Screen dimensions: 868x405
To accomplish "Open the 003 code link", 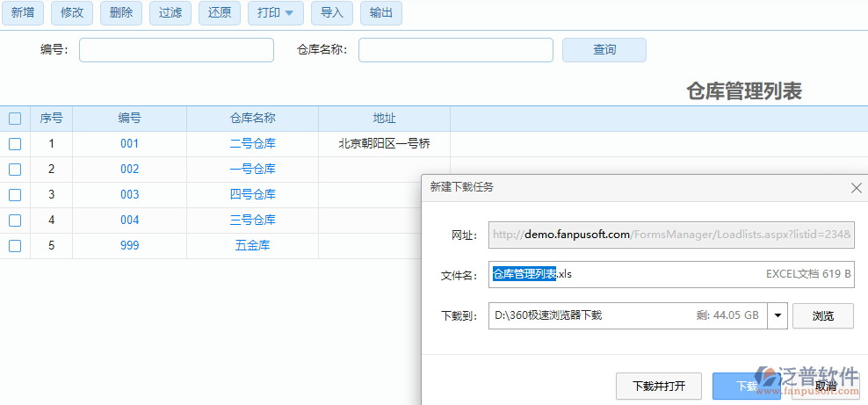I will [x=129, y=195].
